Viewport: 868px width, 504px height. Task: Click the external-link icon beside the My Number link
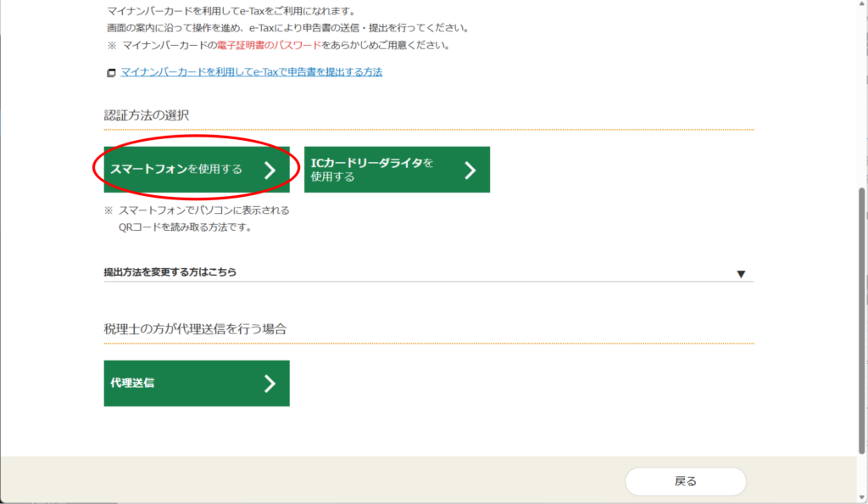click(x=111, y=73)
